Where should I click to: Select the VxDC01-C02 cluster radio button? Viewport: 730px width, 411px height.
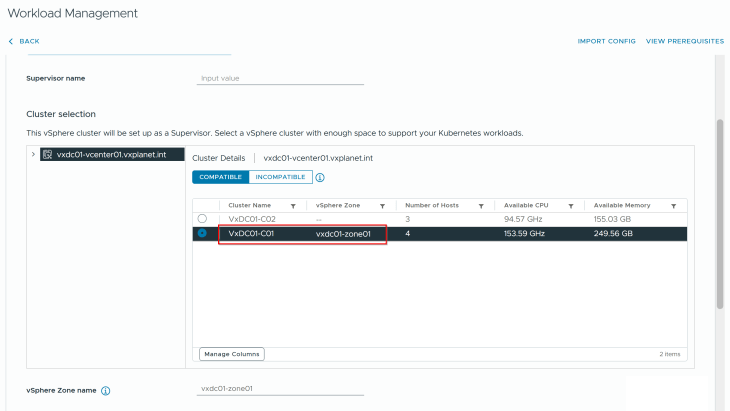coord(203,218)
